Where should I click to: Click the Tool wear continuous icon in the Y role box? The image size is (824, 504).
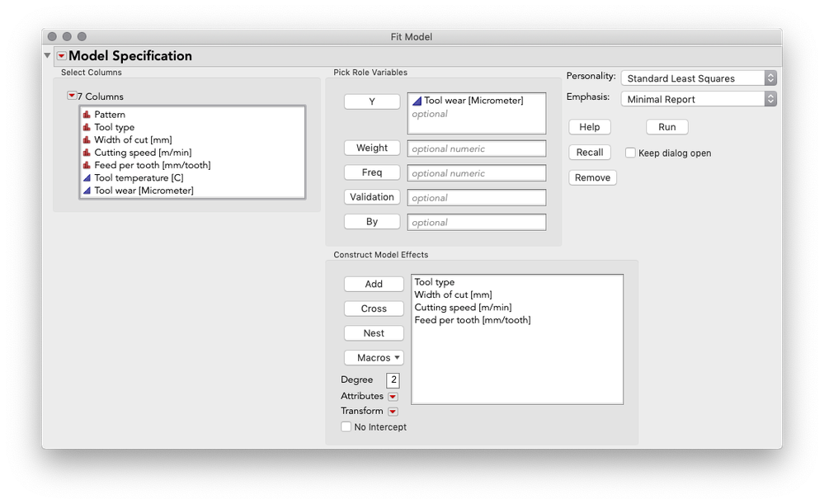417,101
